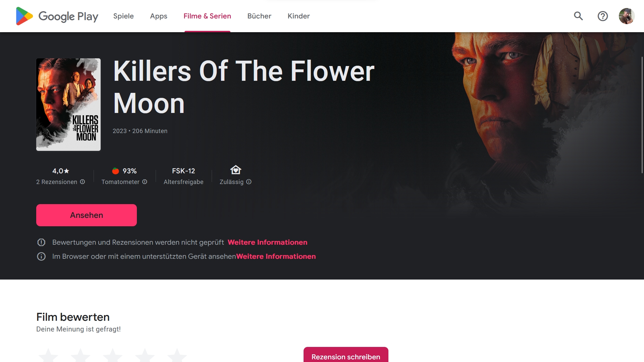Click the page vertical scrollbar
This screenshot has width=644, height=362.
642,115
